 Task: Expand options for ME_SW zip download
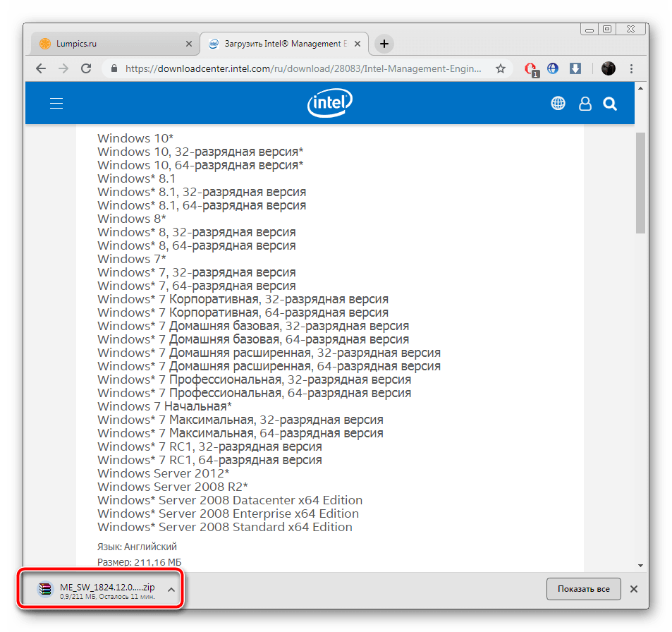(171, 589)
